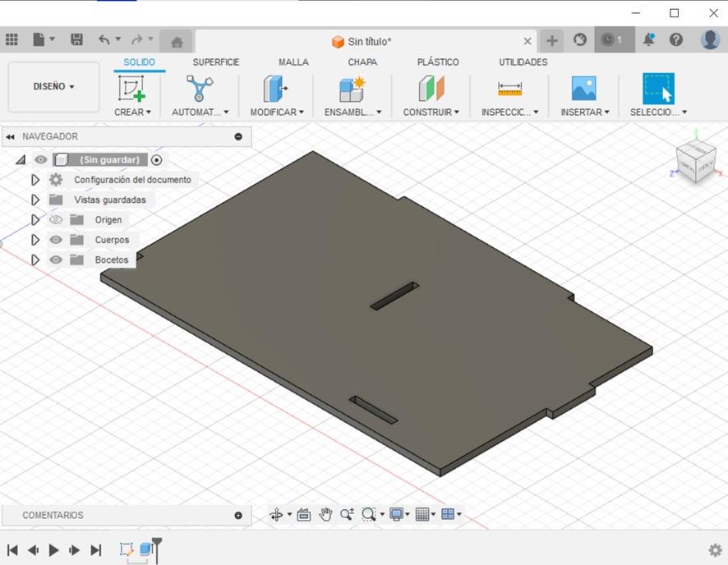Close the Sin título document tab
728x565 pixels.
click(528, 41)
